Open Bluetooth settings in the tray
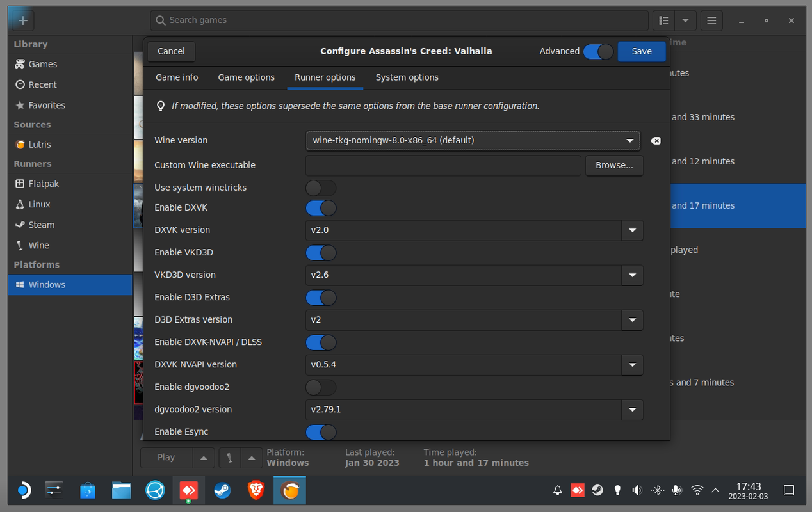Image resolution: width=812 pixels, height=512 pixels. click(x=657, y=491)
